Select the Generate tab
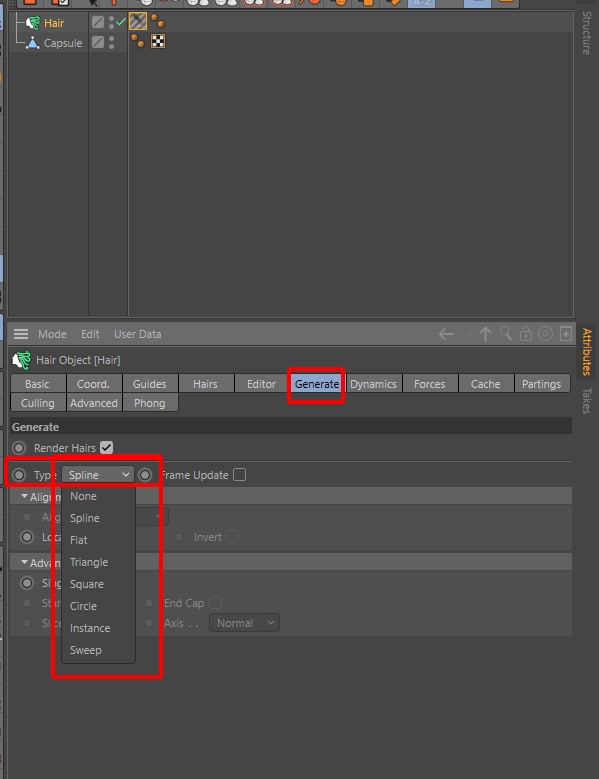 point(317,384)
